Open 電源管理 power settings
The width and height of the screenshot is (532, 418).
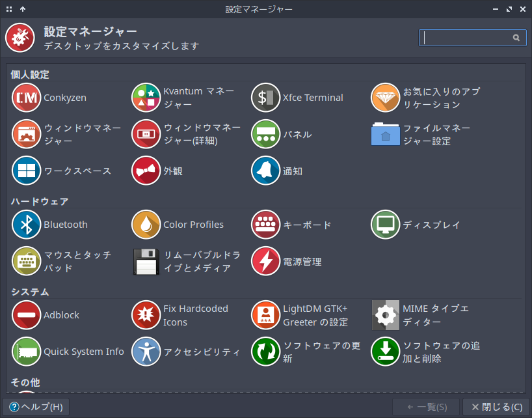pyautogui.click(x=286, y=261)
